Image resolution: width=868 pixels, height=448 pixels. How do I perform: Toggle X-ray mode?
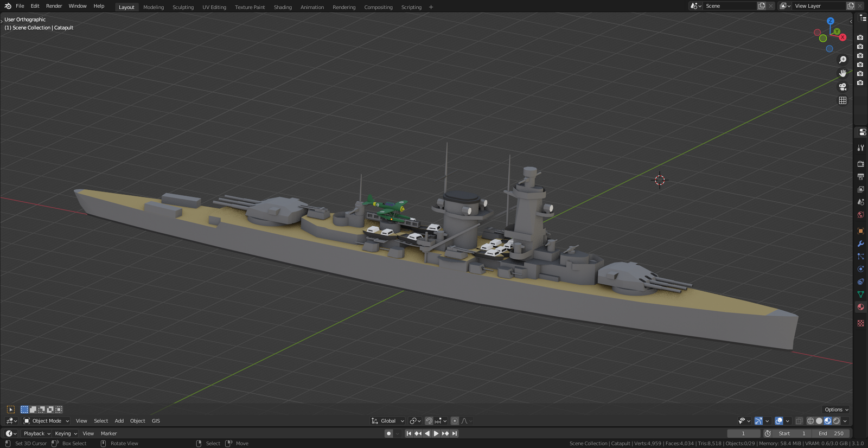[x=799, y=421]
